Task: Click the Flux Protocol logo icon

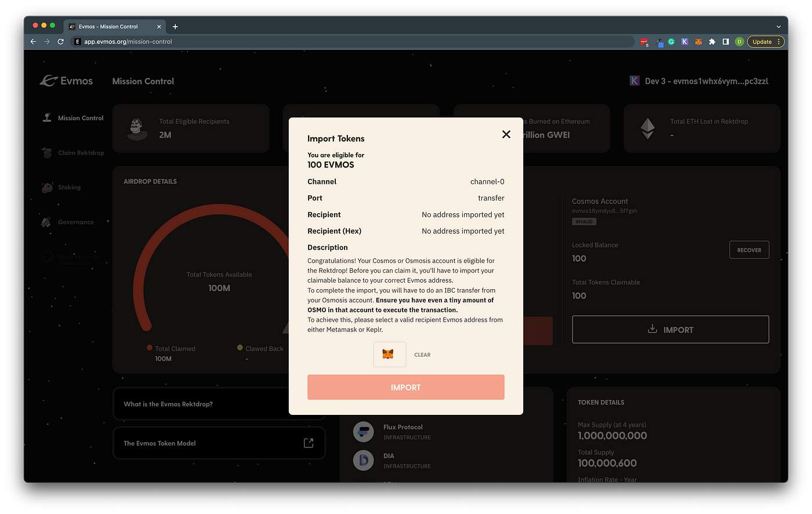Action: point(364,432)
